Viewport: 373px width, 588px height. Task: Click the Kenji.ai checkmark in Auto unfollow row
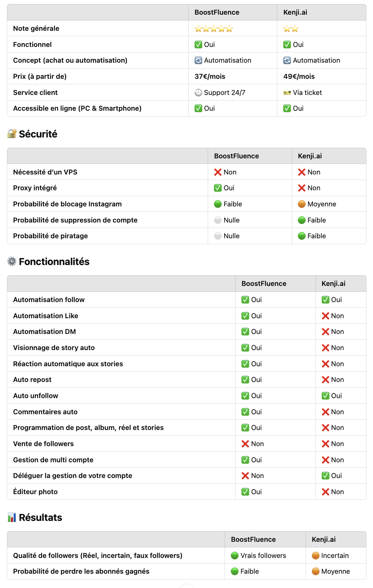325,396
